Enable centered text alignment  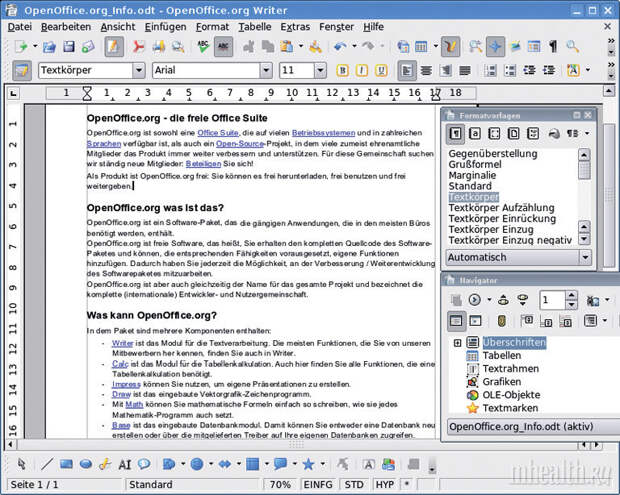(426, 70)
